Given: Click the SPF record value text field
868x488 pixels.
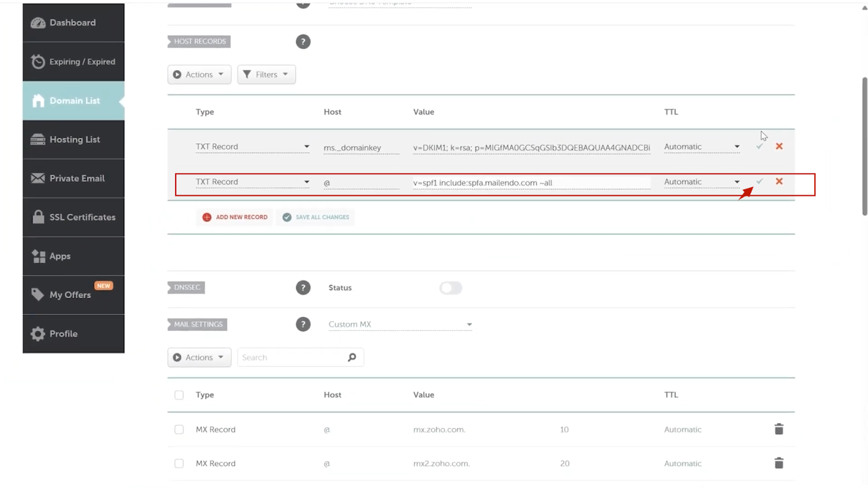Looking at the screenshot, I should (x=531, y=183).
